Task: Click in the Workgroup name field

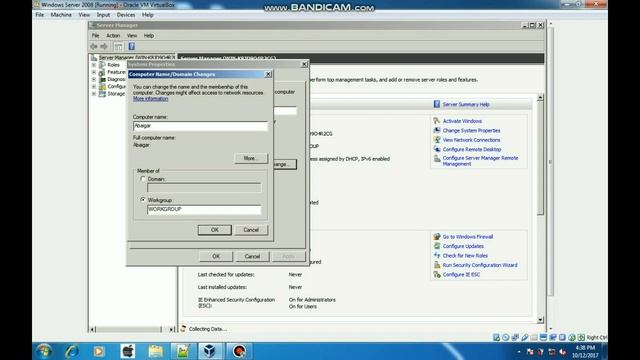Action: (204, 209)
